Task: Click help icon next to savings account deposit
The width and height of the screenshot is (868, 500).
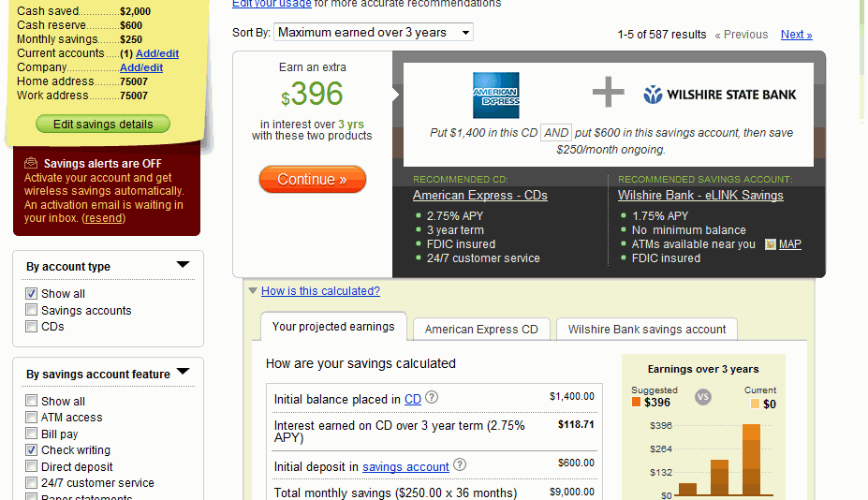Action: tap(459, 465)
